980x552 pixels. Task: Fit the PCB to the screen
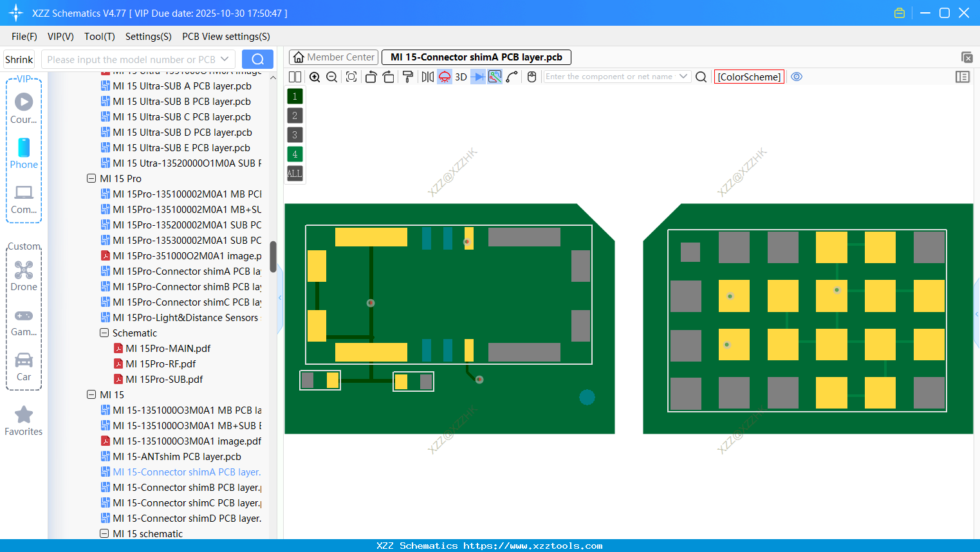pyautogui.click(x=351, y=77)
